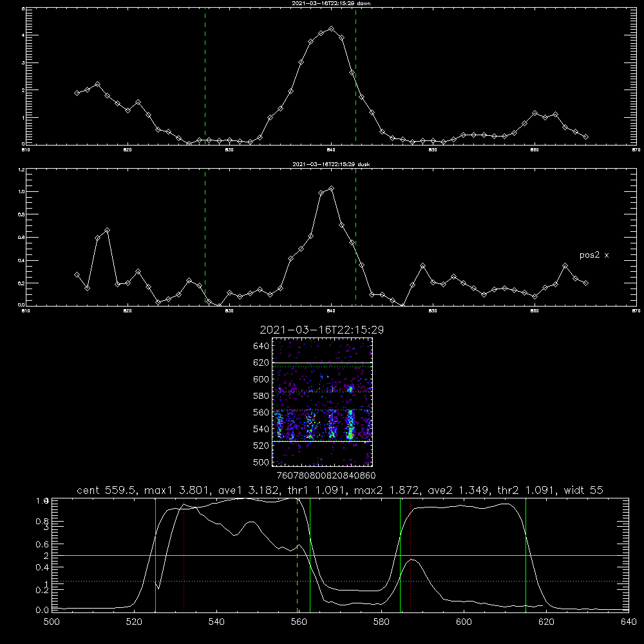Click the peak diamond marker in dawn plot
644x644 pixels.
point(332,29)
